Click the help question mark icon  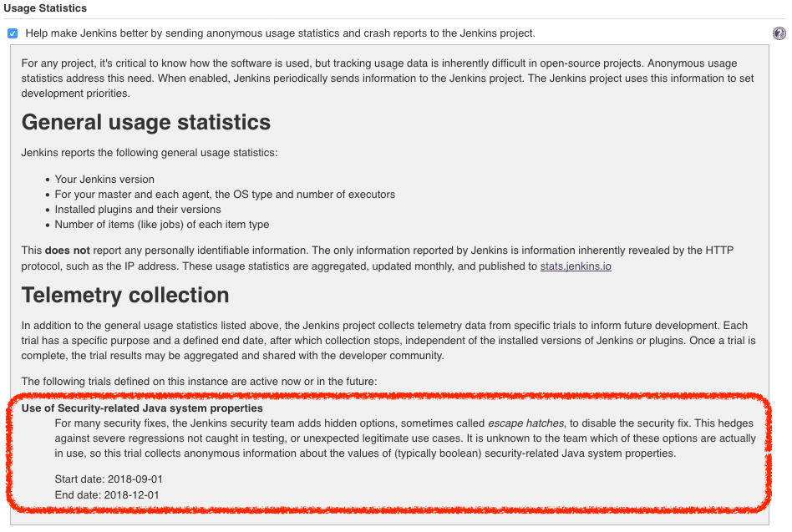click(x=779, y=33)
